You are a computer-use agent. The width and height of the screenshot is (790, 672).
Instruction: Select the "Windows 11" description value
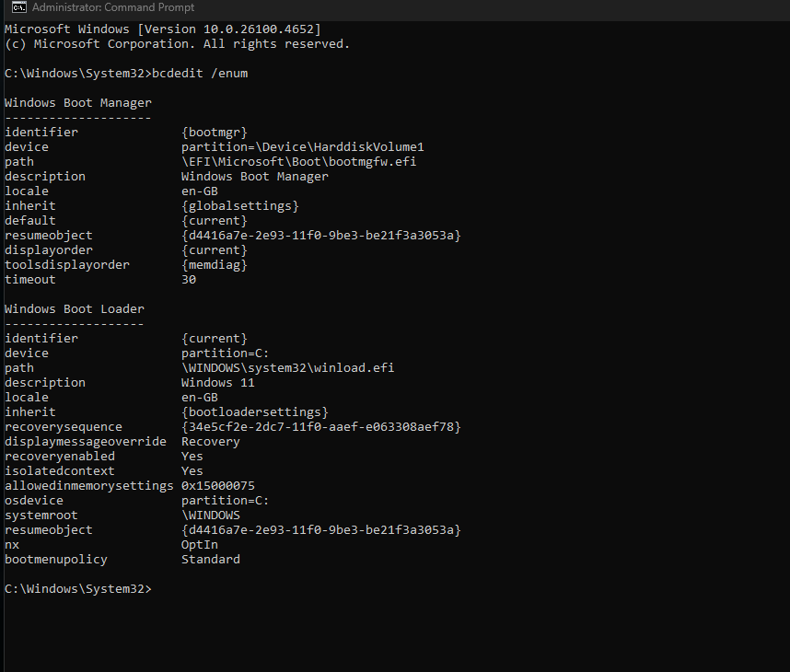tap(217, 383)
